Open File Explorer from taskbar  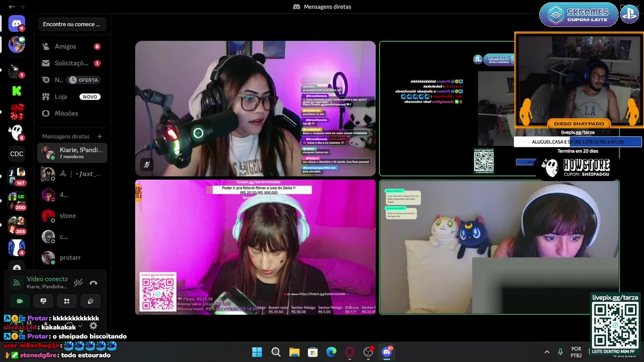[294, 352]
